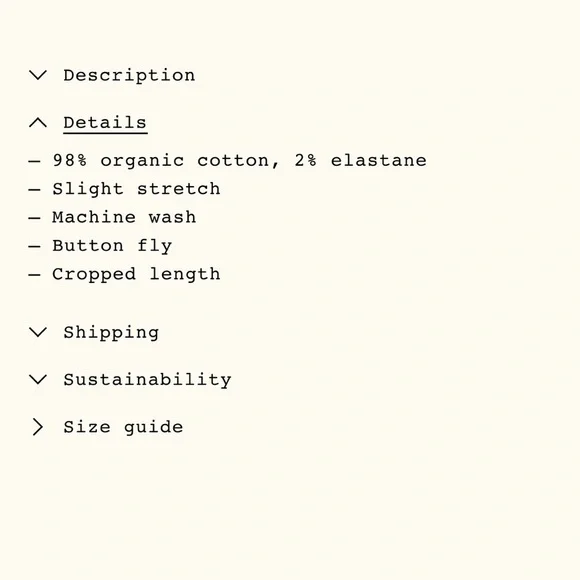Viewport: 580px width, 580px height.
Task: Select the Button fly detail text
Action: tap(112, 246)
